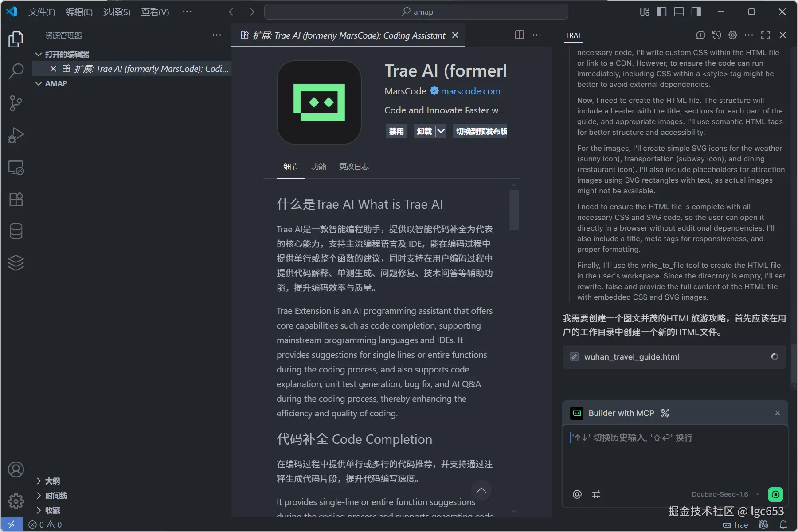Open the Source Control view
This screenshot has height=532, width=798.
[x=16, y=103]
